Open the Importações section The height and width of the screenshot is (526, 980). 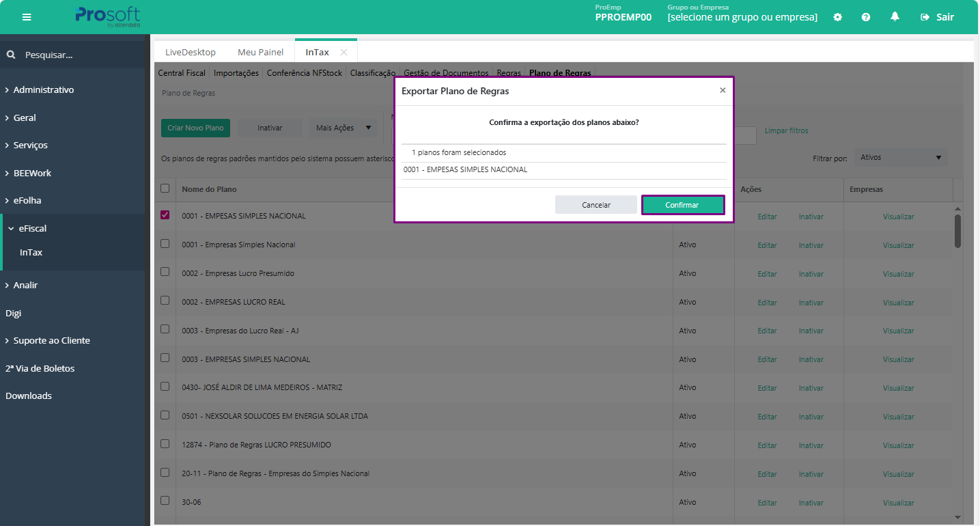pos(236,73)
